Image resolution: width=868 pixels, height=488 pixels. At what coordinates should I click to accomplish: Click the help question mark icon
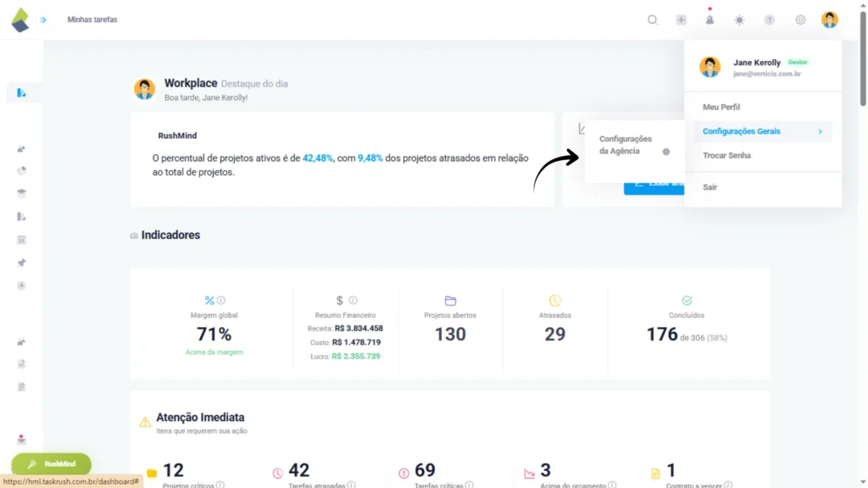(x=770, y=20)
